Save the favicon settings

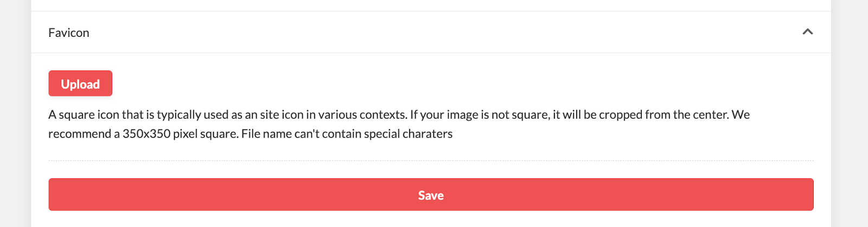[x=431, y=194]
